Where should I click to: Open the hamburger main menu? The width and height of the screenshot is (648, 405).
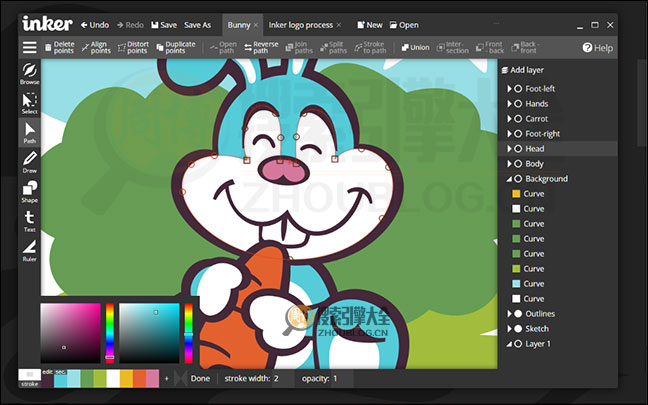point(29,48)
